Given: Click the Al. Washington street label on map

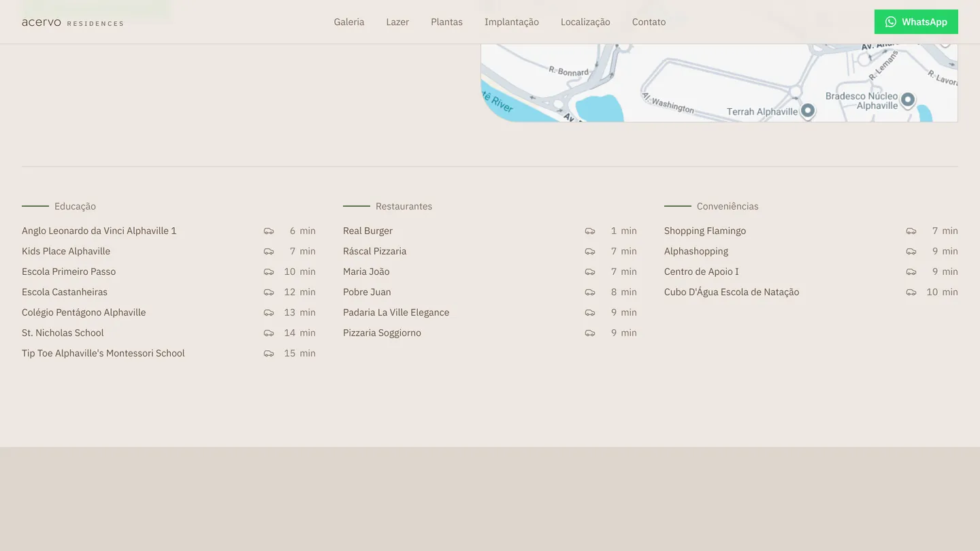Looking at the screenshot, I should point(668,102).
